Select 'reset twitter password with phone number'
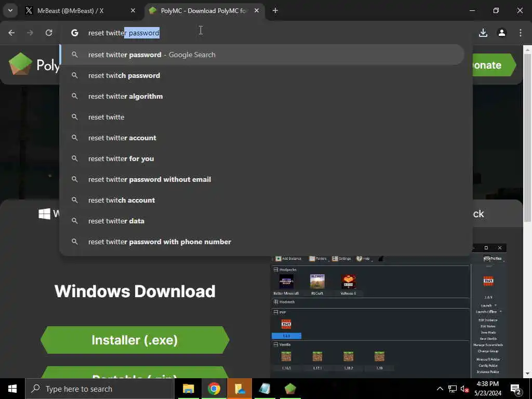Viewport: 532px width, 399px height. click(x=262, y=242)
